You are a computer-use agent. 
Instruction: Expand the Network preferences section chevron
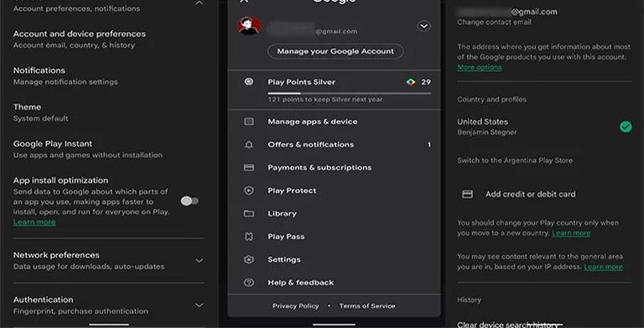200,261
